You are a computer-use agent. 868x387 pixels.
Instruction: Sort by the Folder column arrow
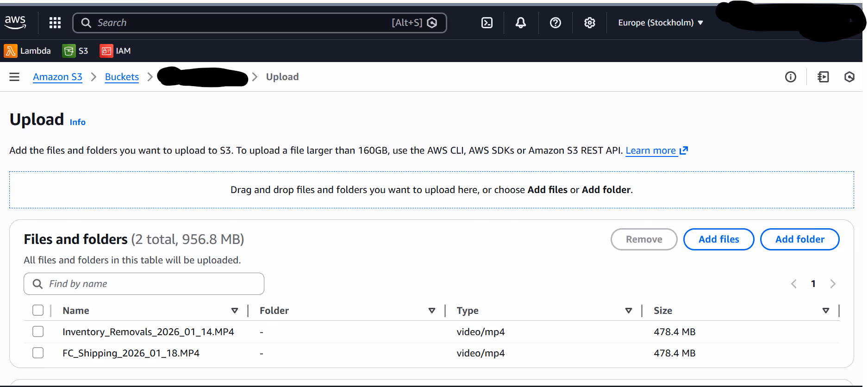coord(432,311)
